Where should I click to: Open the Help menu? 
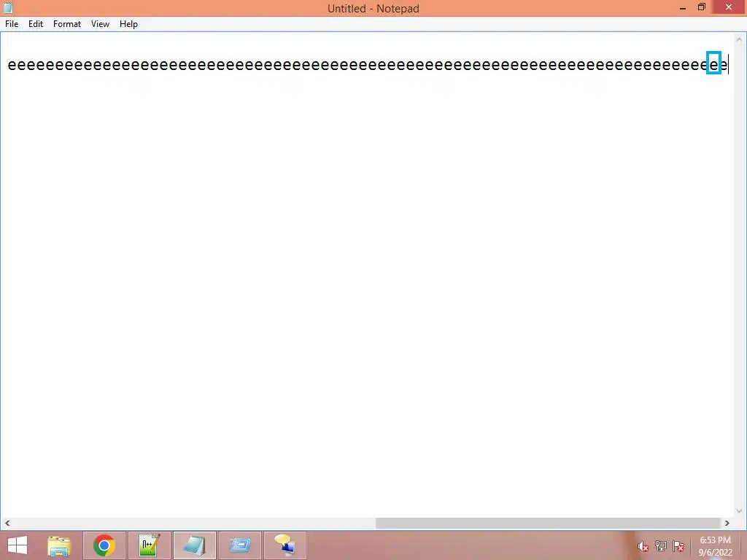point(128,24)
